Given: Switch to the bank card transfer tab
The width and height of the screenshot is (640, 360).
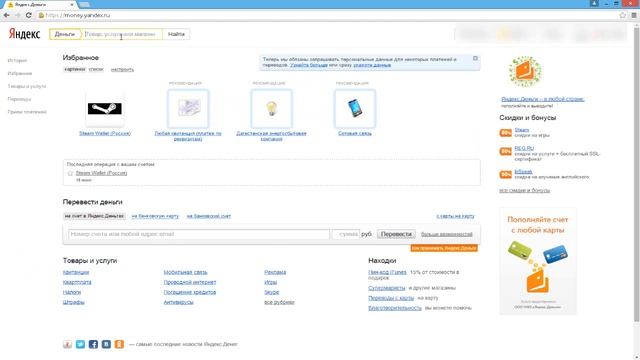Looking at the screenshot, I should coord(155,216).
